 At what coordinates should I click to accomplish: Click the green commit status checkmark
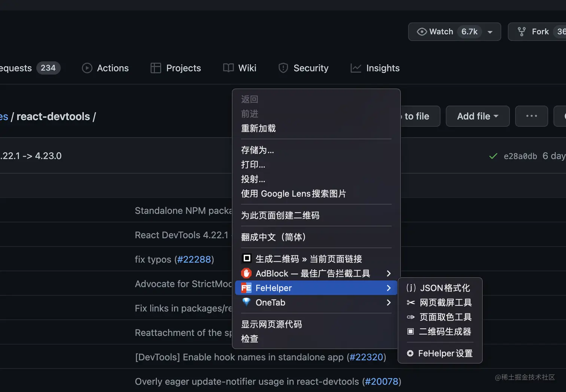[x=493, y=156]
